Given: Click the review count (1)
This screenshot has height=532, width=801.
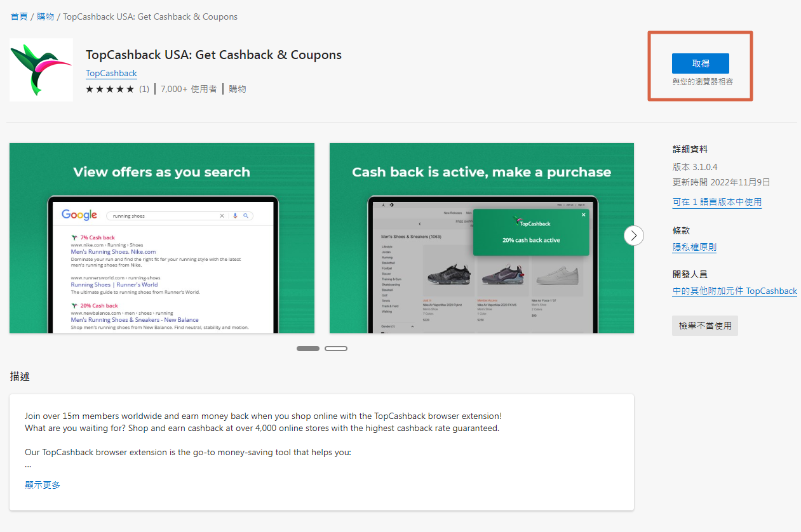Looking at the screenshot, I should click(x=144, y=89).
